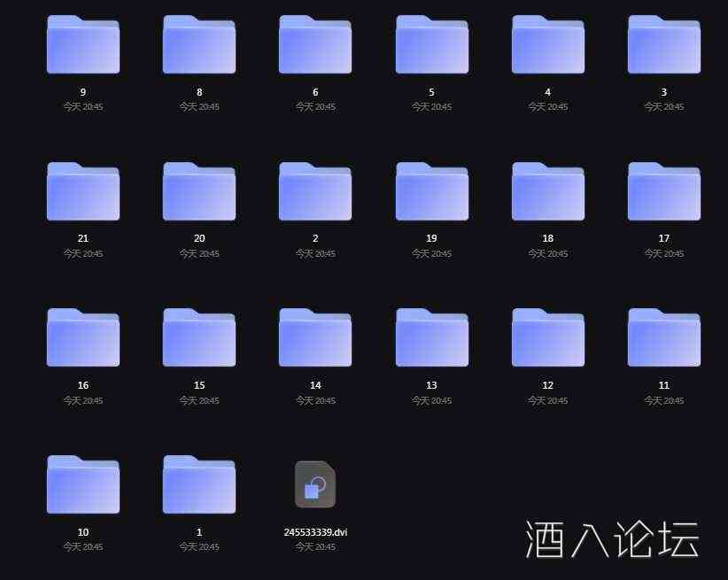Viewport: 728px width, 580px height.
Task: Select folder 12
Action: pyautogui.click(x=547, y=338)
